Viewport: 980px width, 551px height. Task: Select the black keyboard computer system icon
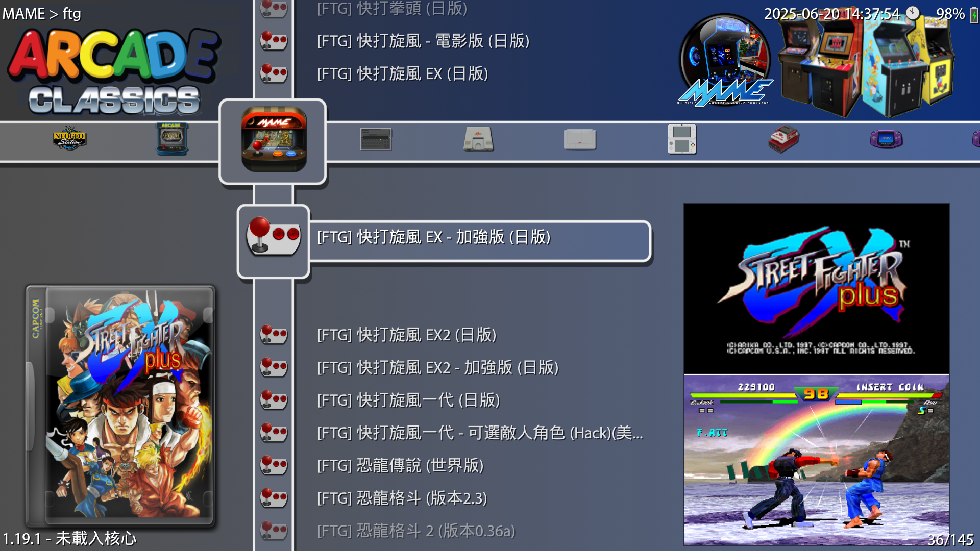point(376,139)
